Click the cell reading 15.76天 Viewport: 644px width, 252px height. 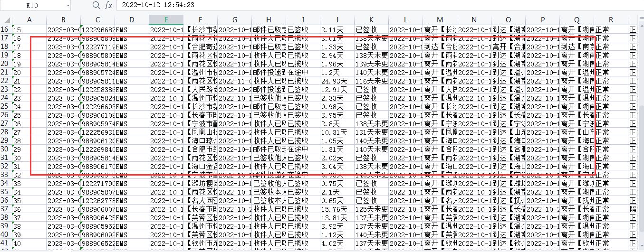(337, 209)
